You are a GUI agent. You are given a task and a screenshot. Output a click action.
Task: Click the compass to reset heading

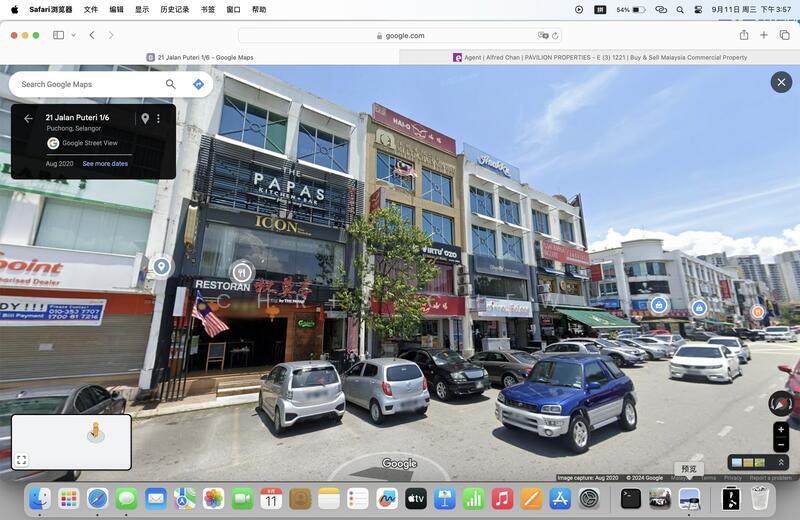(781, 404)
